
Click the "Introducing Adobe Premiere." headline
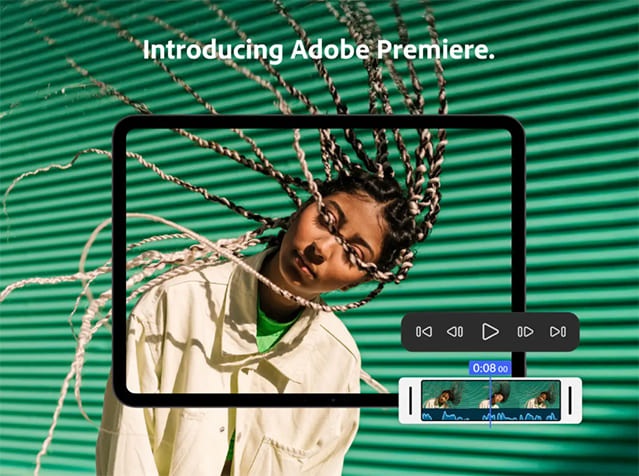pos(319,50)
